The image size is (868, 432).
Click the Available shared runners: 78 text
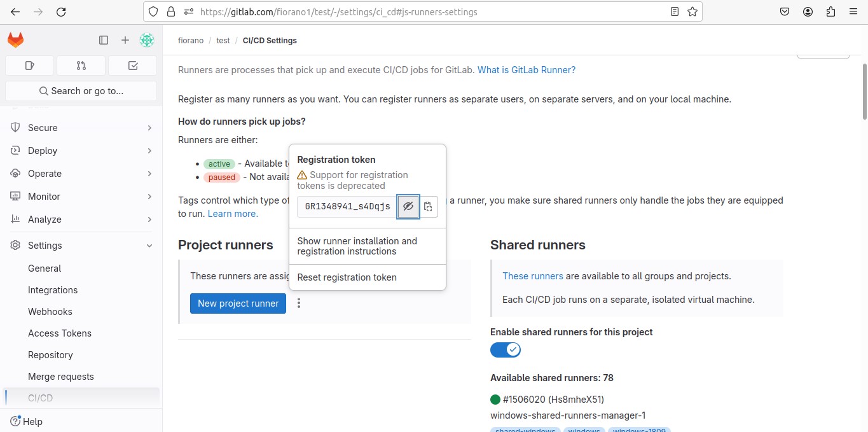pos(552,378)
